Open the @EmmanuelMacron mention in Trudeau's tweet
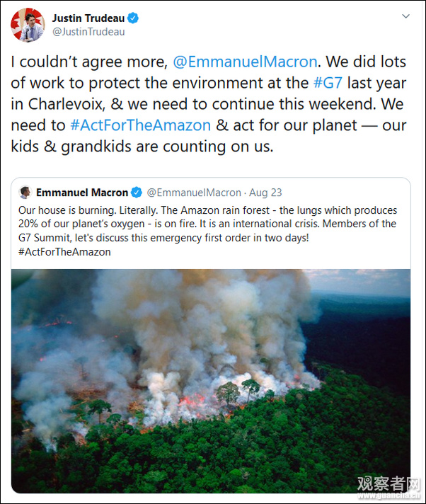 (245, 61)
